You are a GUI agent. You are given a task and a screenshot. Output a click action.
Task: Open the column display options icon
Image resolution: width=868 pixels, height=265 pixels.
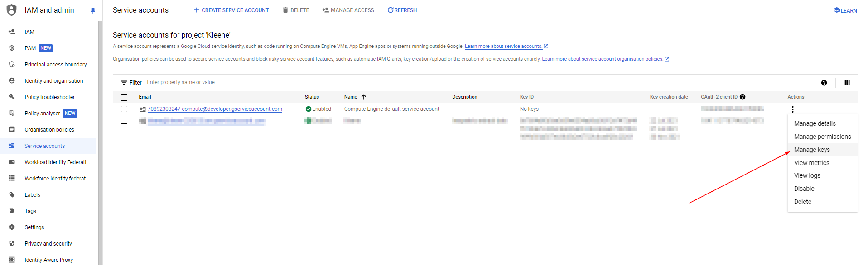[847, 83]
